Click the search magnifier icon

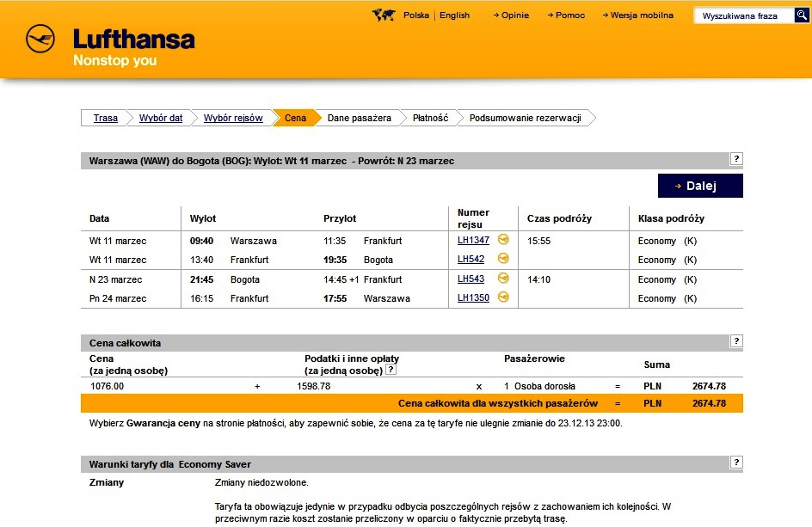point(801,15)
